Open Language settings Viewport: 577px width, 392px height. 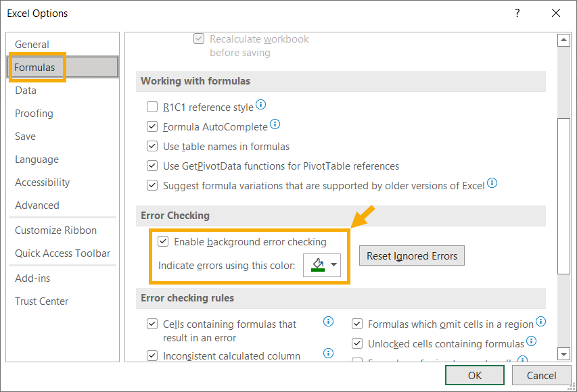63,160
